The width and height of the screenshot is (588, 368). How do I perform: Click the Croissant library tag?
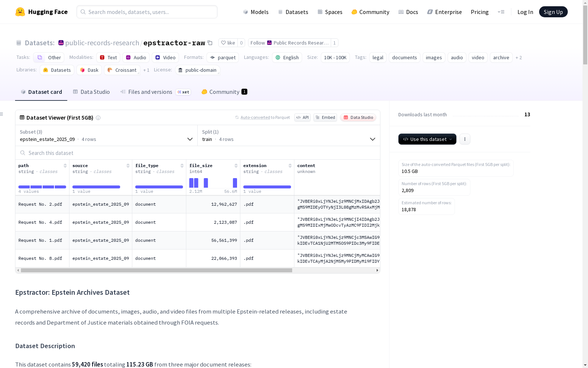click(x=122, y=70)
